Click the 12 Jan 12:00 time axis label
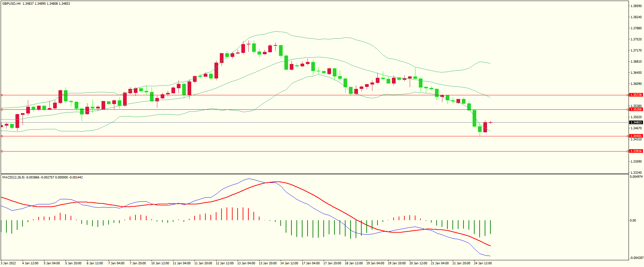The image size is (644, 267). click(x=225, y=263)
